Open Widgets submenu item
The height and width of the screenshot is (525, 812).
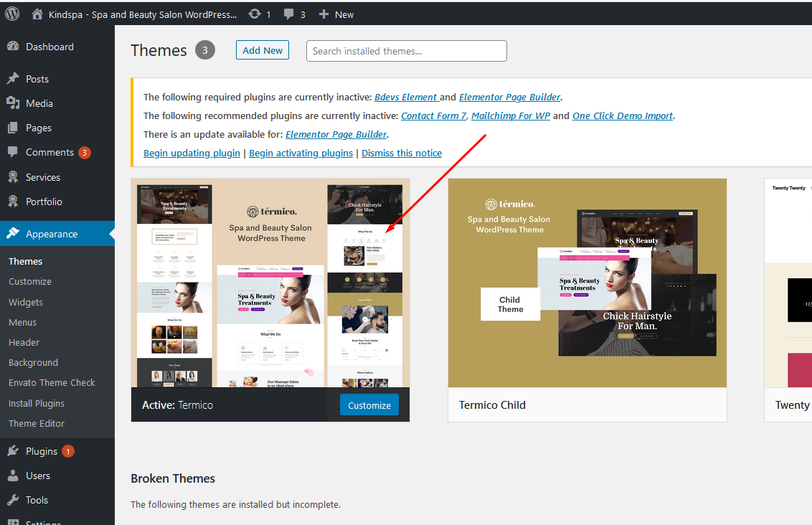pyautogui.click(x=26, y=302)
